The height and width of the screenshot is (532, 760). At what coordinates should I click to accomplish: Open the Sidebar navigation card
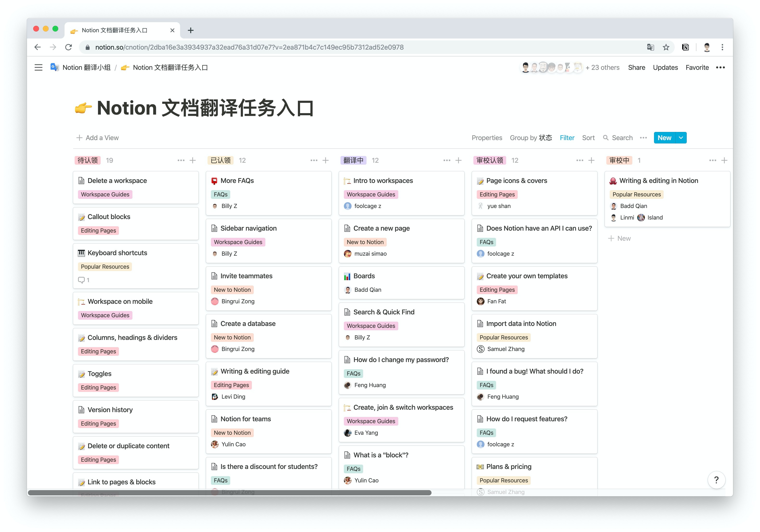269,240
